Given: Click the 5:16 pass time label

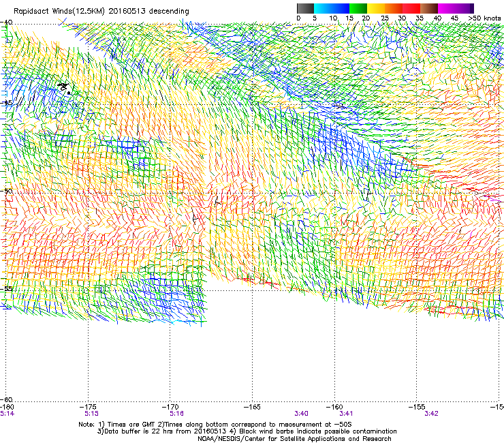Looking at the screenshot, I should point(177,414).
